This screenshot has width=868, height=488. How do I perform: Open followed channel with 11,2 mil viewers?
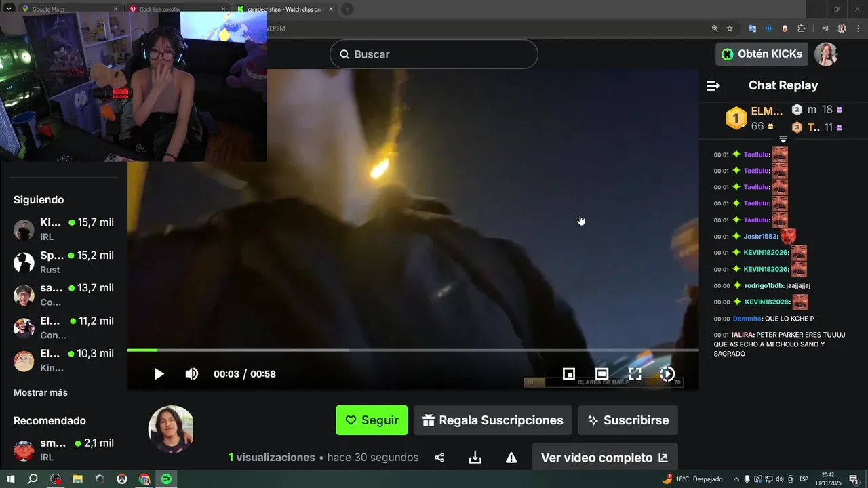[x=64, y=327]
